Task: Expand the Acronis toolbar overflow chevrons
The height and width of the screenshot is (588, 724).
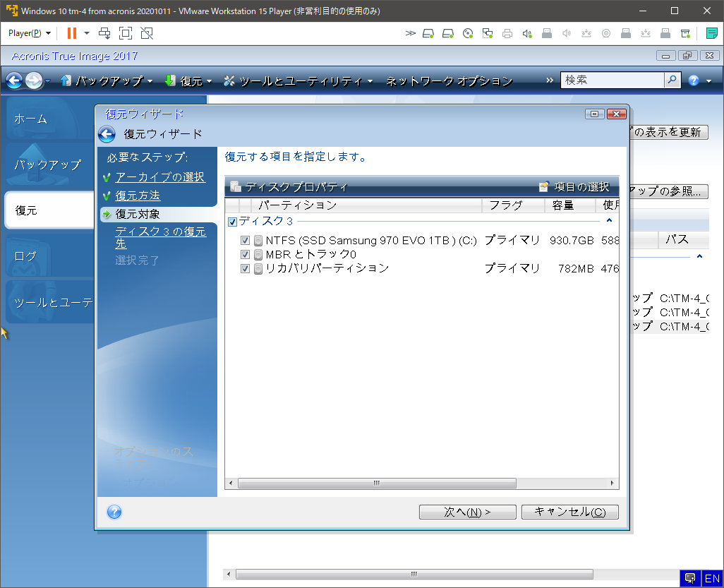Action: (x=550, y=80)
